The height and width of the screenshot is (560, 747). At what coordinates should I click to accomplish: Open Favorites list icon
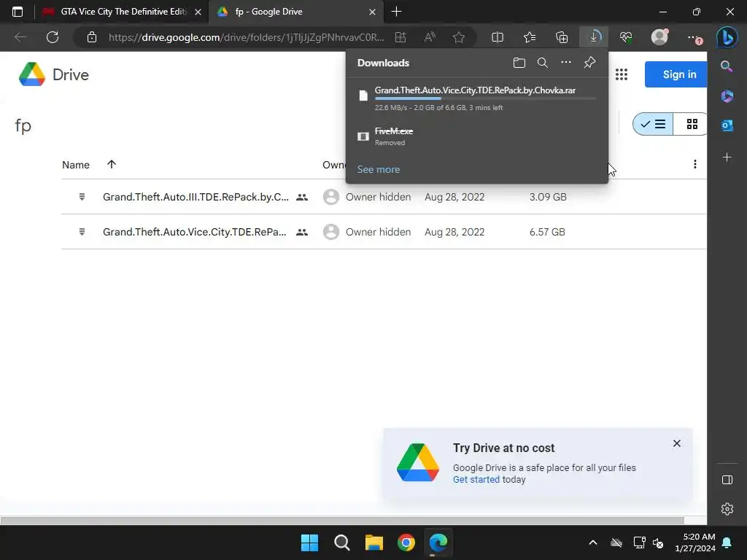coord(530,37)
